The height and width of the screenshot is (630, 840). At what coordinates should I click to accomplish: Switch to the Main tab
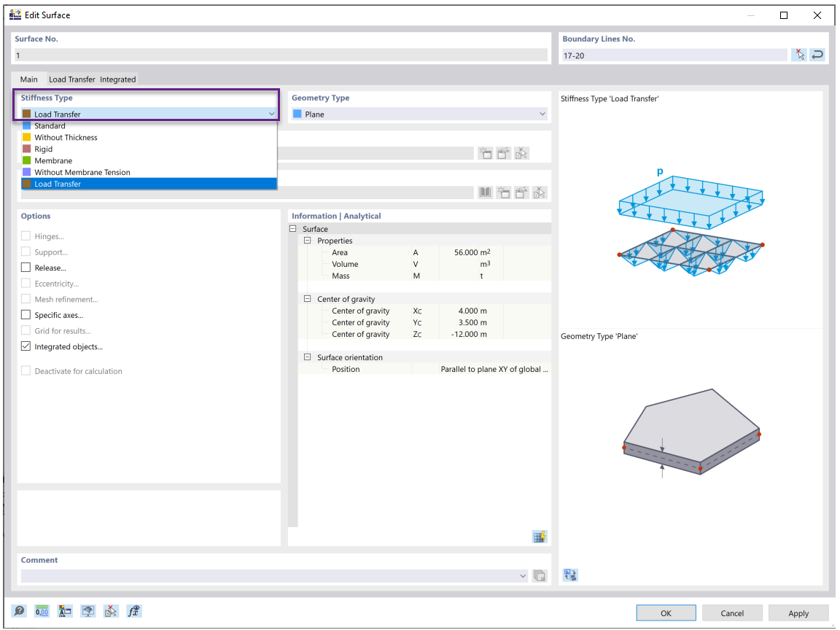(29, 79)
